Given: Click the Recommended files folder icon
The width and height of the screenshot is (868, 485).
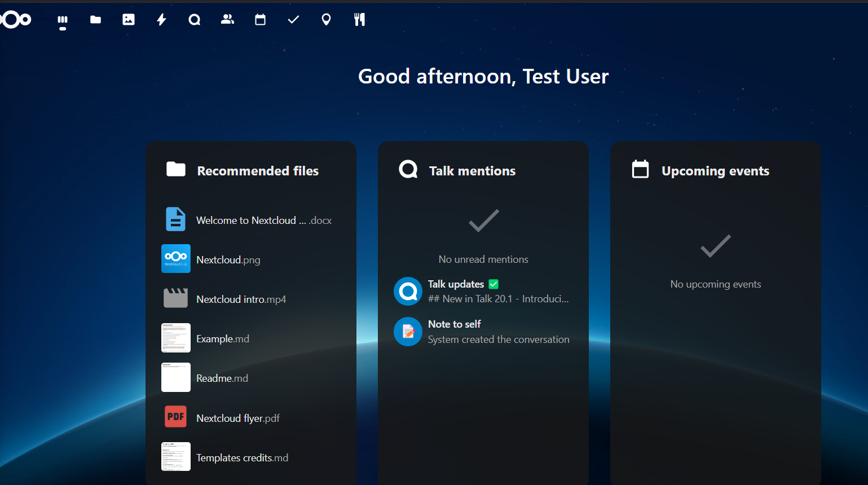Looking at the screenshot, I should [x=176, y=169].
